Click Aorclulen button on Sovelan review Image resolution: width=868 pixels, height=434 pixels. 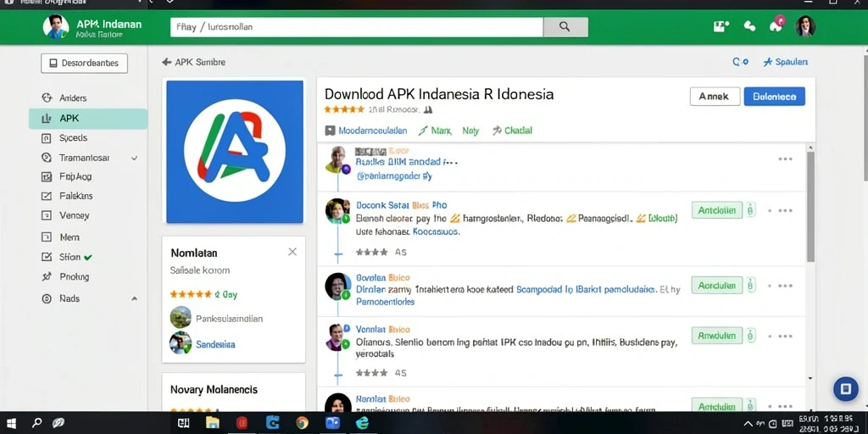[716, 286]
